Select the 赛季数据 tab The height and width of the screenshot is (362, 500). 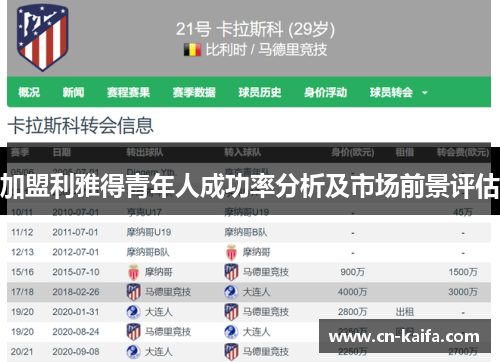click(194, 92)
